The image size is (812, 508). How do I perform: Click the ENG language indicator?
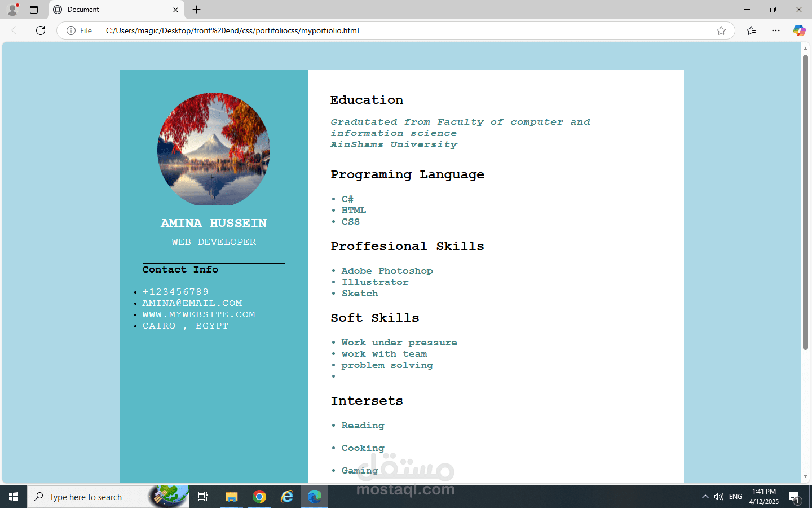[735, 497]
